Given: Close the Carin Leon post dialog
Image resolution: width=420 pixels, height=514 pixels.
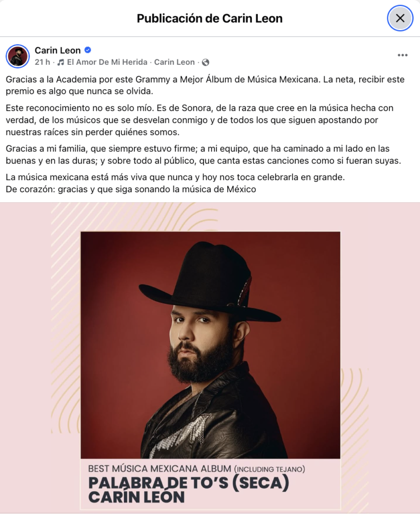Looking at the screenshot, I should pyautogui.click(x=400, y=19).
